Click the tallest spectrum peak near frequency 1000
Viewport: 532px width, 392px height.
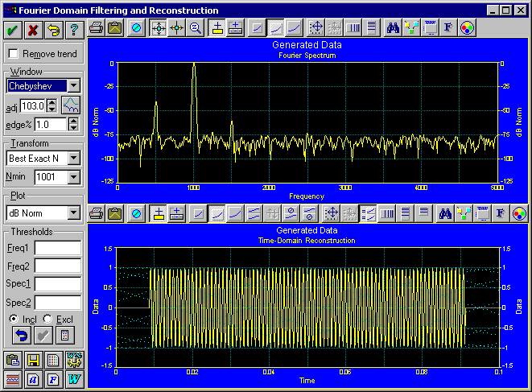(194, 64)
